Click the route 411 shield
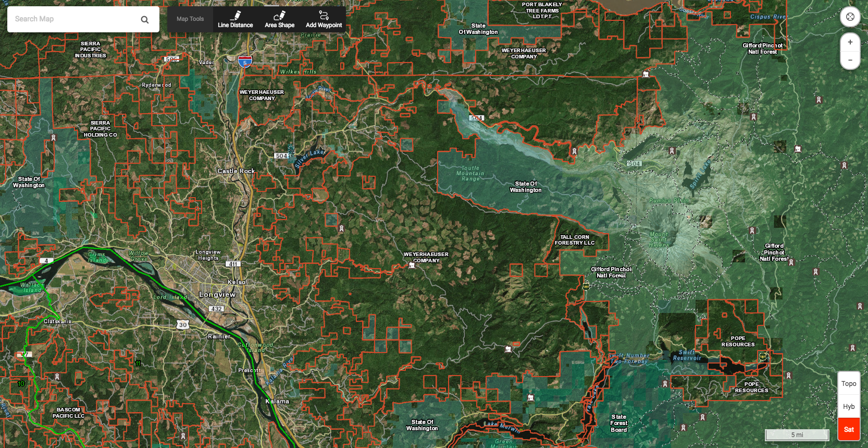Viewport: 868px width, 448px height. [233, 264]
